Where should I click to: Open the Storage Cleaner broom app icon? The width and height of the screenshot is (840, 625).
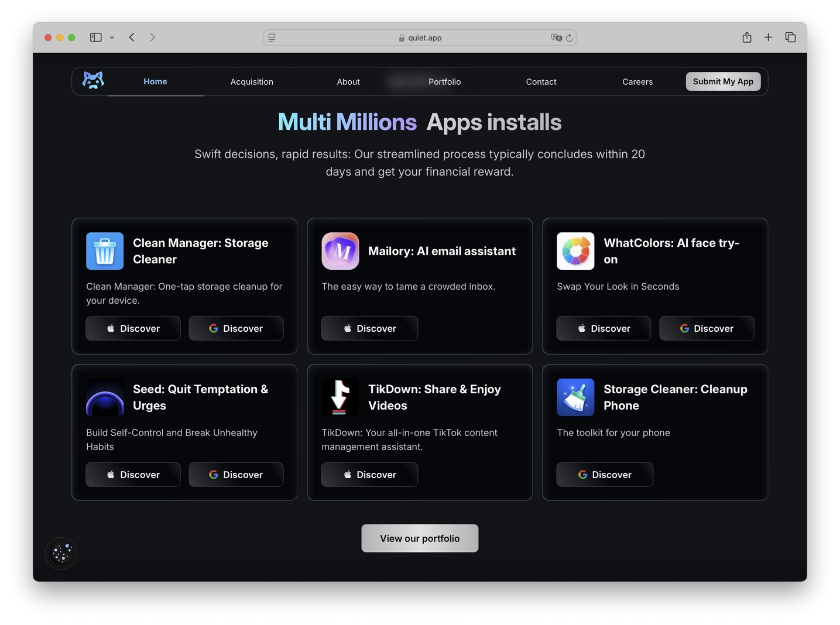pos(575,397)
